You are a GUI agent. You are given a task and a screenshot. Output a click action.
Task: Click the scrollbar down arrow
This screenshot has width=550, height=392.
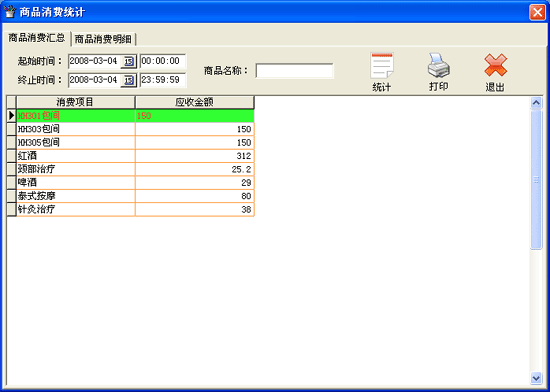(536, 378)
